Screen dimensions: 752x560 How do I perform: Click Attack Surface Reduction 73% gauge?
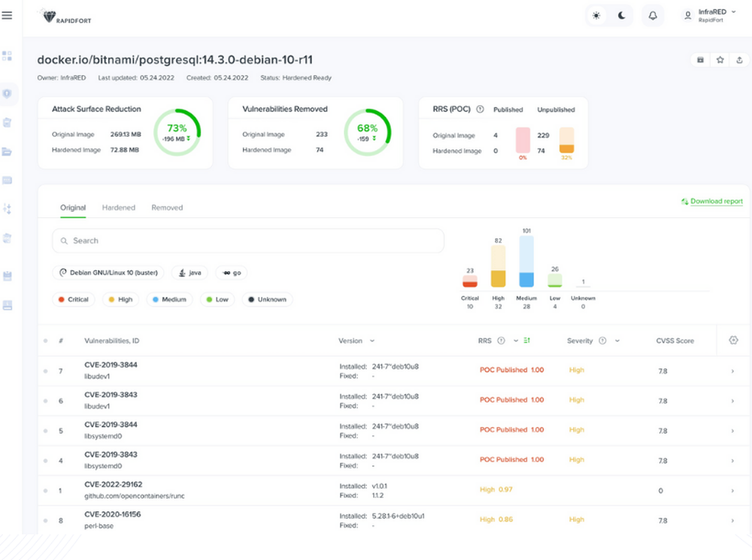point(177,132)
